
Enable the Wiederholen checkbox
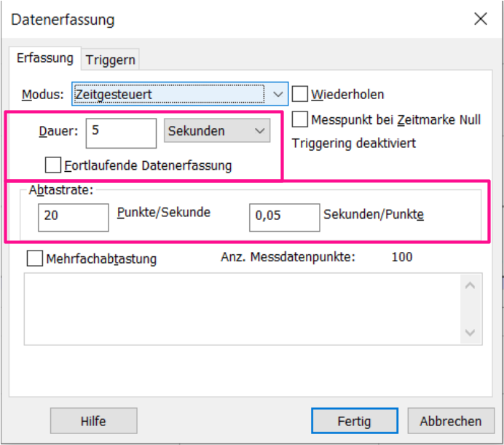click(300, 94)
